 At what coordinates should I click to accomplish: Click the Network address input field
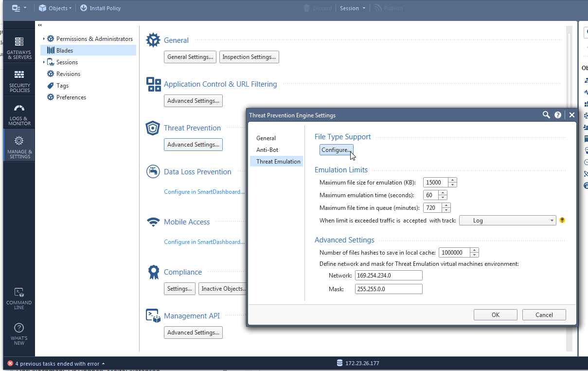389,276
